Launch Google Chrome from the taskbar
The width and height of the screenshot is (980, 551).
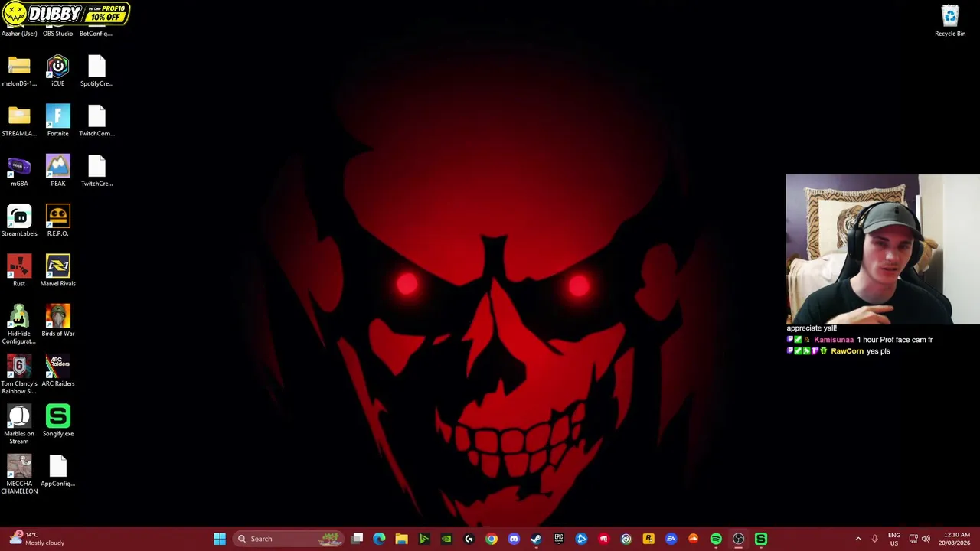click(492, 539)
